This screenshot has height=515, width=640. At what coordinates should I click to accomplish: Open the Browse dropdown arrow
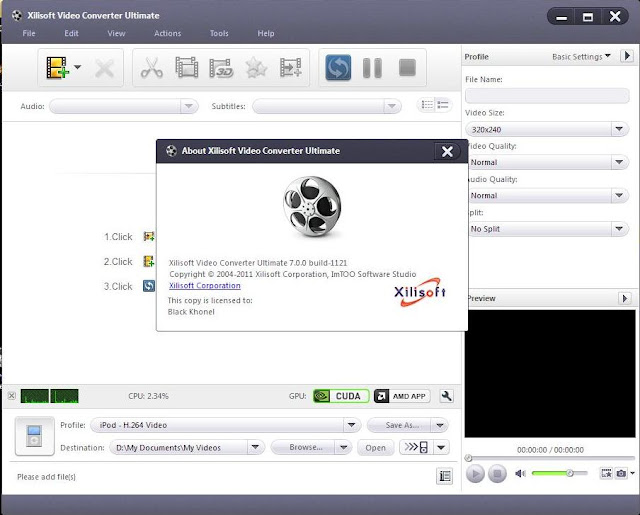344,448
